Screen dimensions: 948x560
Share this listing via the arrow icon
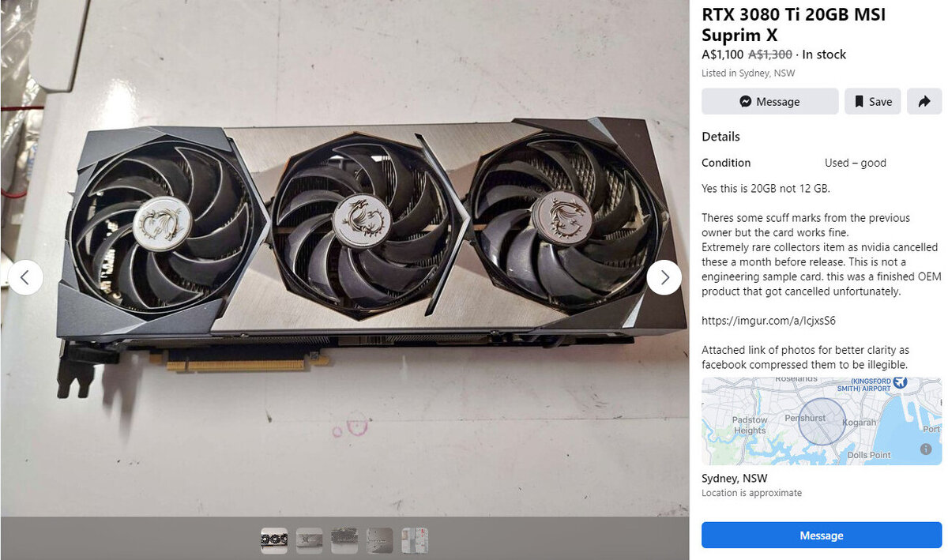click(x=924, y=101)
